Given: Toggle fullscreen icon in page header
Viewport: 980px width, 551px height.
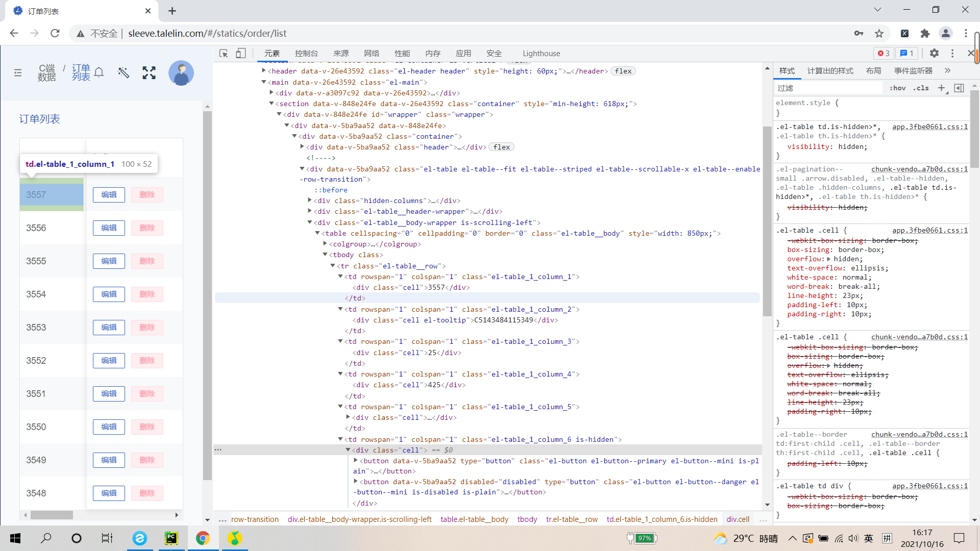Looking at the screenshot, I should (x=149, y=73).
